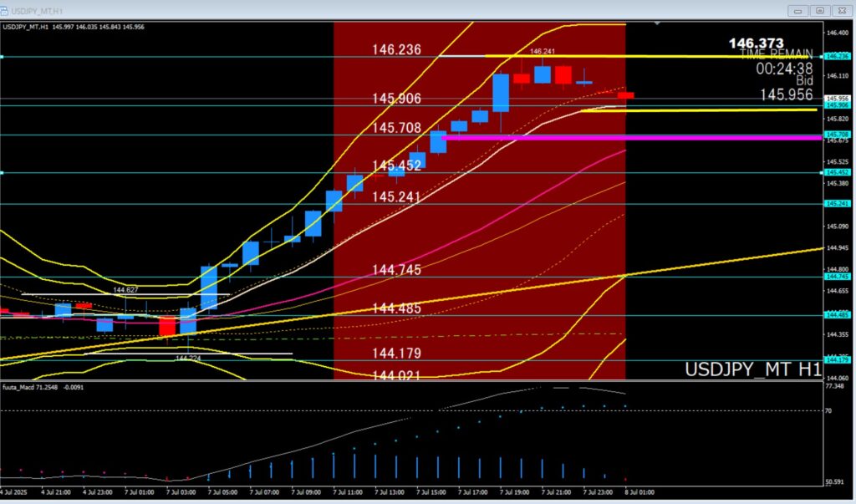Viewport: 856px width, 504px height.
Task: Click the large 144.179 level label in chart
Action: [x=397, y=354]
